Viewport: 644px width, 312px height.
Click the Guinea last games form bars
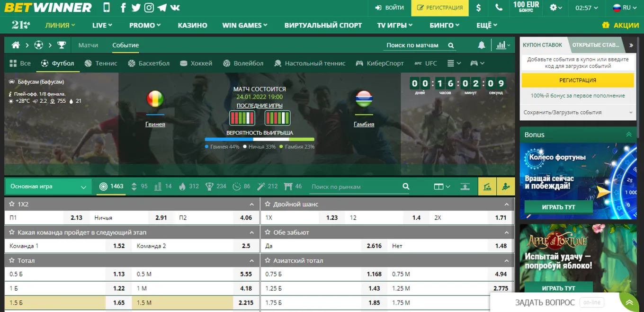(242, 118)
